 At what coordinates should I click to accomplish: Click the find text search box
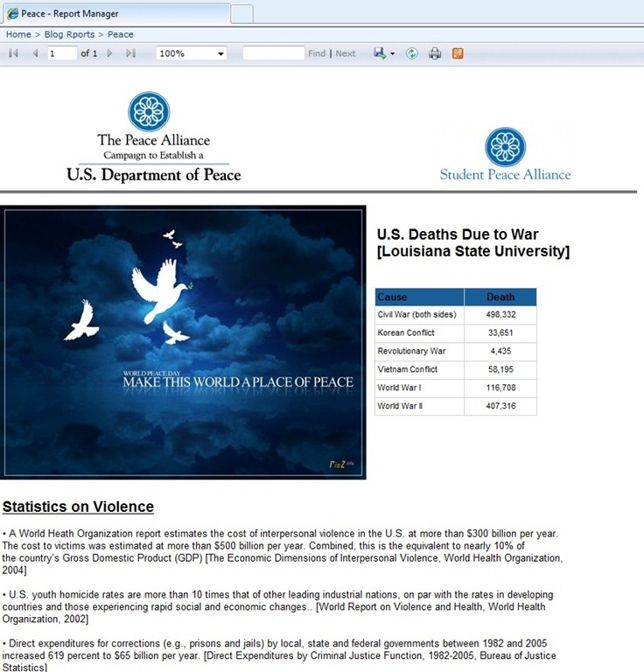coord(273,53)
